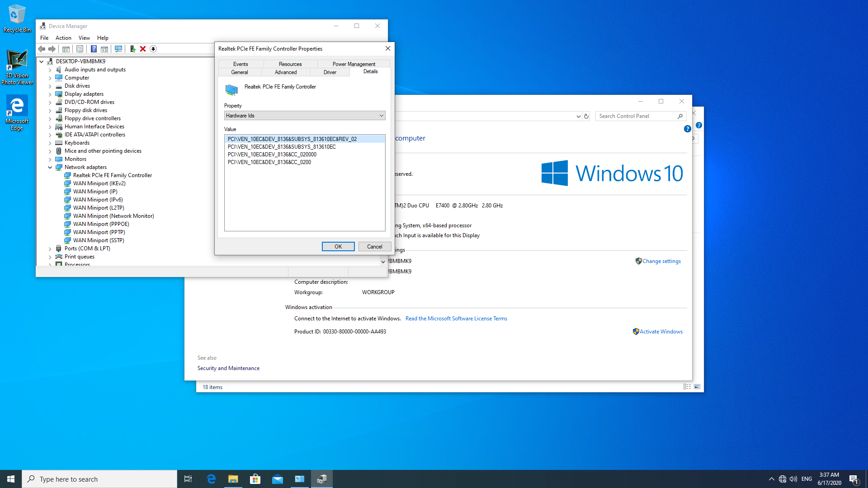The height and width of the screenshot is (488, 868).
Task: Open Microsoft Store from the taskbar
Action: pyautogui.click(x=255, y=479)
